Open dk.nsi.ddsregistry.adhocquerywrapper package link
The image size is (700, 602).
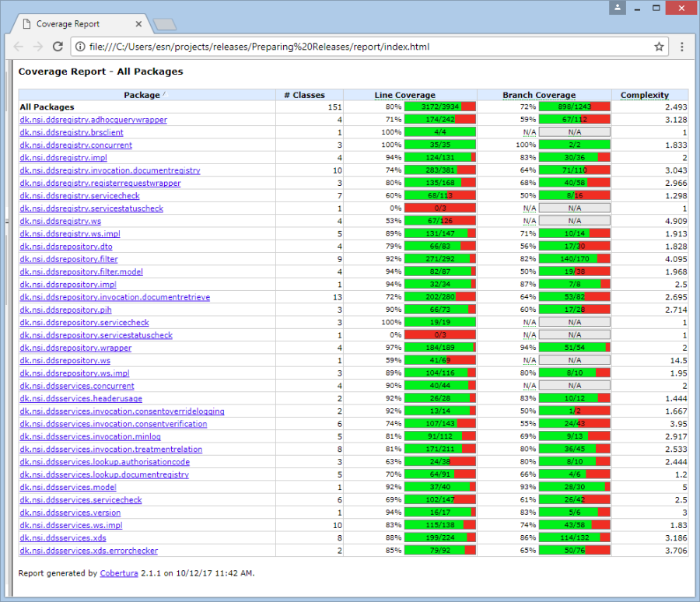click(x=93, y=120)
